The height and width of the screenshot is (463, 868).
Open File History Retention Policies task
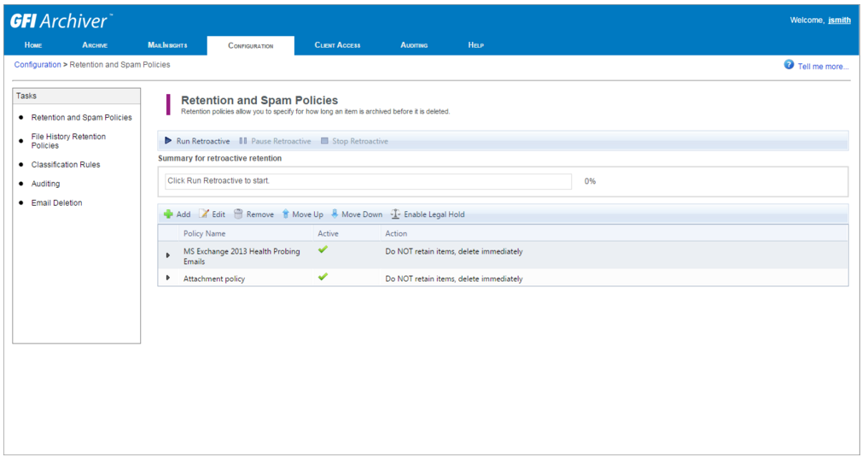(x=68, y=141)
